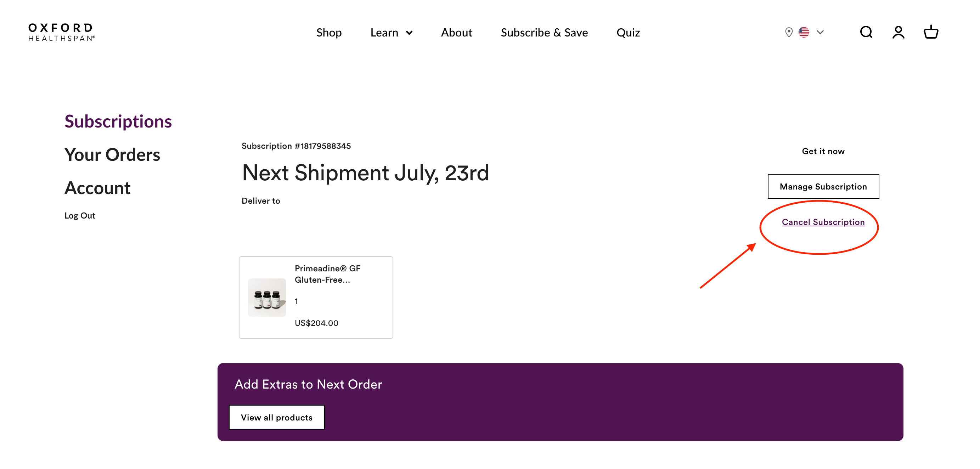This screenshot has height=469, width=980.
Task: Click the Primeadine bottles product thumbnail
Action: [x=267, y=298]
